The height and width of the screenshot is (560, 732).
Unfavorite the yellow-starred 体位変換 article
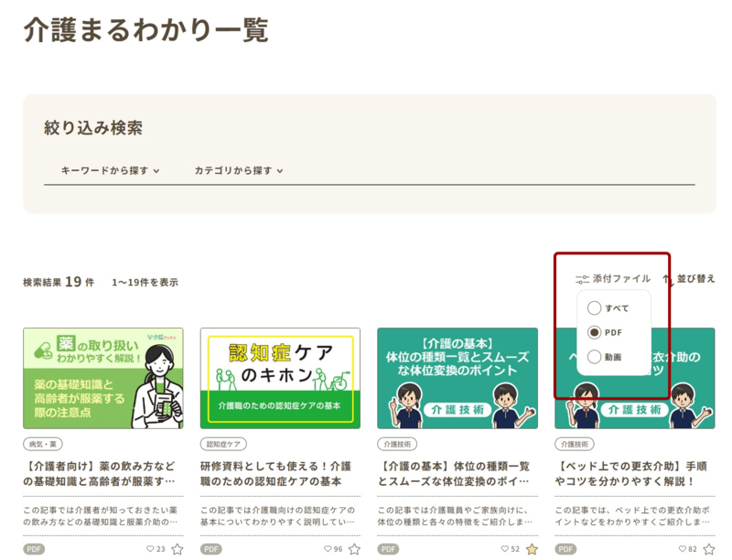pyautogui.click(x=532, y=549)
